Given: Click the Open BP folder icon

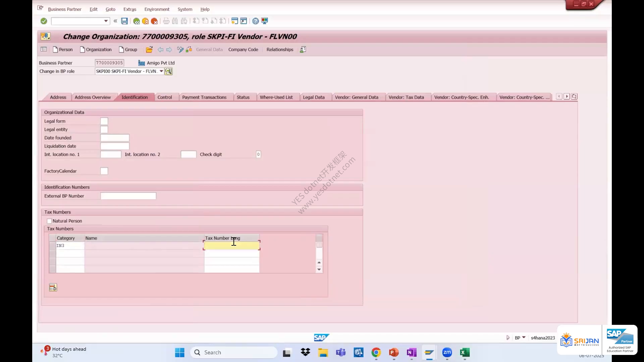Looking at the screenshot, I should 149,50.
